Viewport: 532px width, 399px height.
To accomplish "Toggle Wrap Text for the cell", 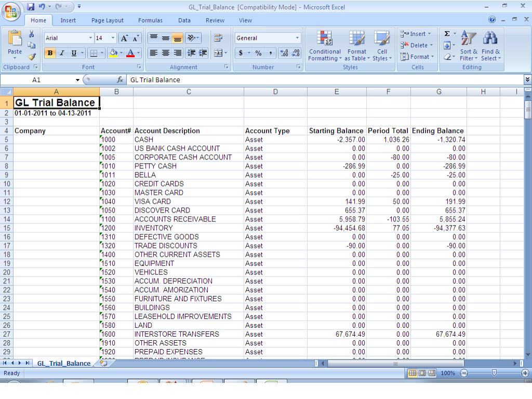I will pyautogui.click(x=218, y=38).
